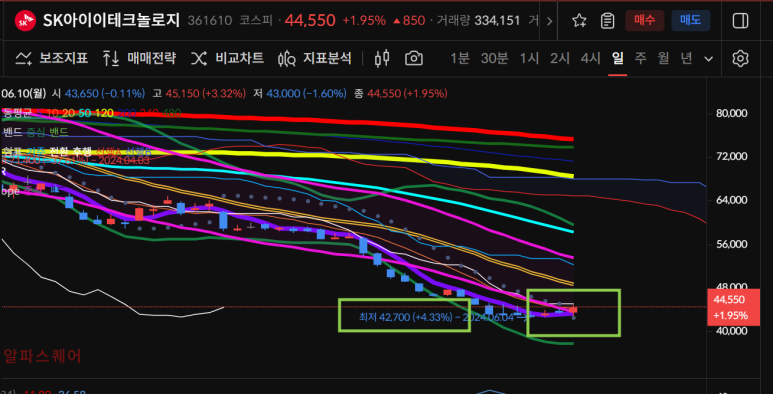Click the blue 매도 sell button

point(690,21)
